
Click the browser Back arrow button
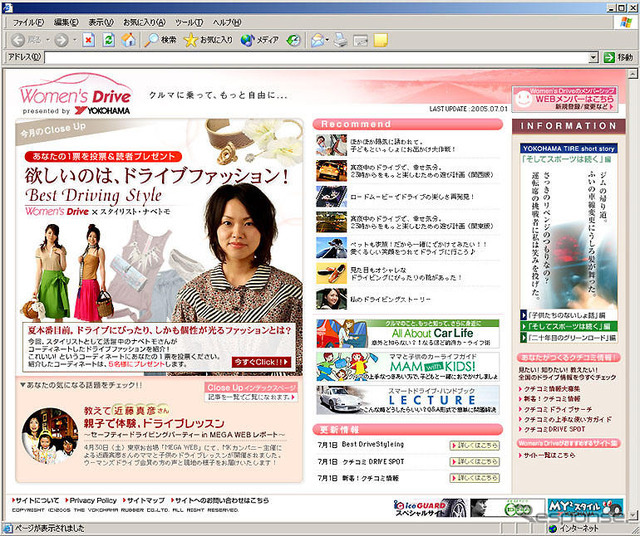[x=18, y=40]
